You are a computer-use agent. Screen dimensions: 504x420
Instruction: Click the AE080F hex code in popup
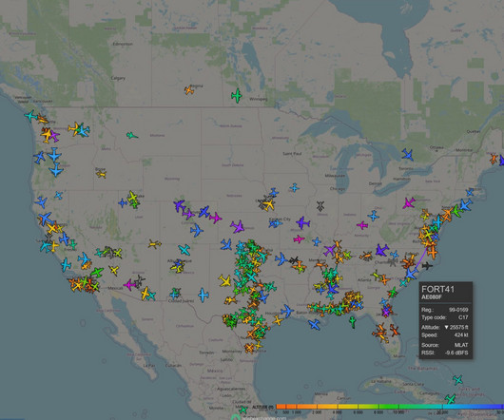[432, 297]
